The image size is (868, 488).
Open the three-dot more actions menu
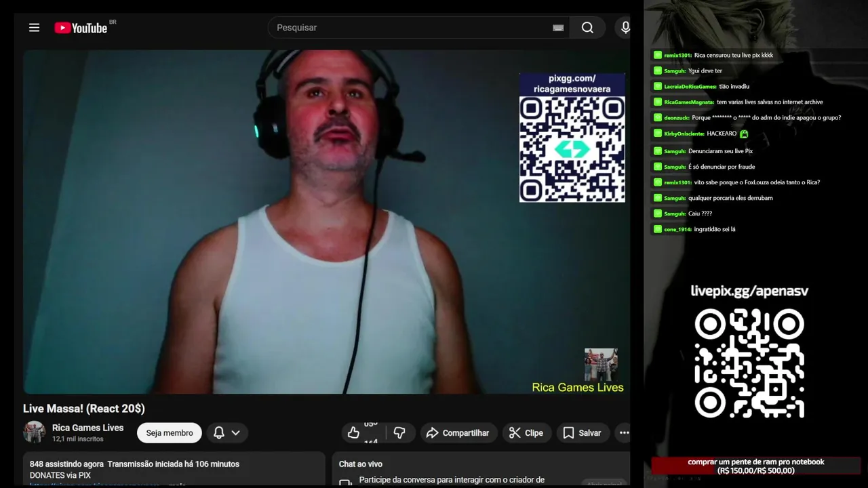624,432
